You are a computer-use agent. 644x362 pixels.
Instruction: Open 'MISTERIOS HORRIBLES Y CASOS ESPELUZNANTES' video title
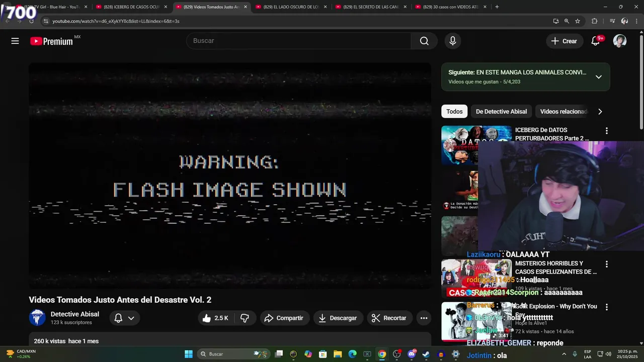(556, 267)
